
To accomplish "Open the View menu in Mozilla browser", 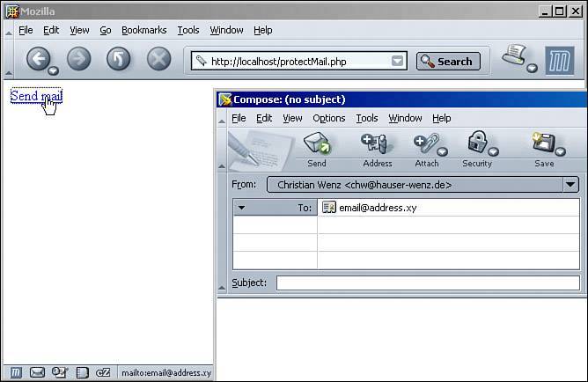I will coord(79,30).
